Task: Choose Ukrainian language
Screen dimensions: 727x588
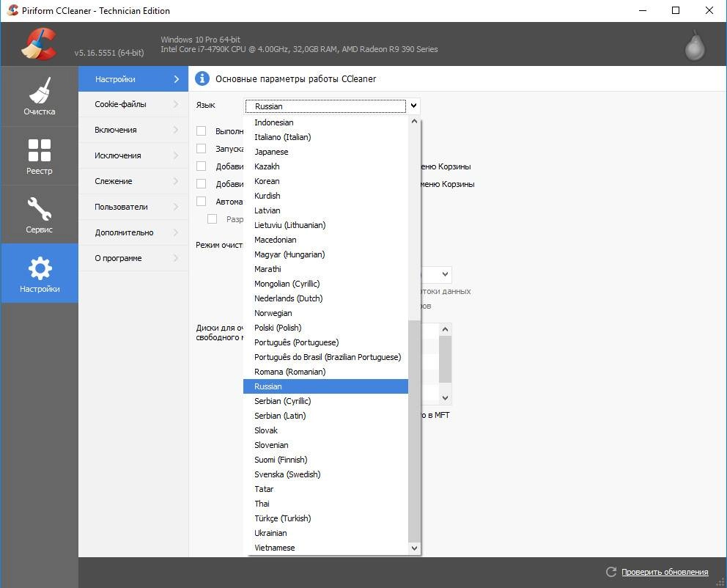Action: [325, 533]
